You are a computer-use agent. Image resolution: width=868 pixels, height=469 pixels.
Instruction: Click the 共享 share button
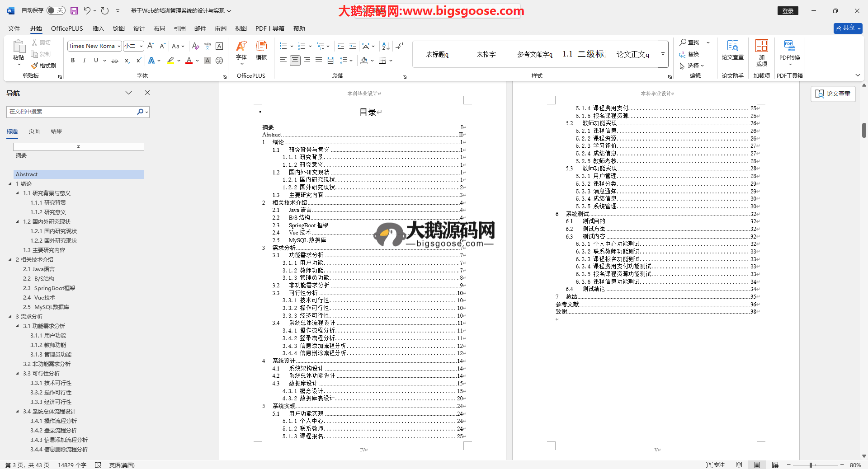point(848,28)
